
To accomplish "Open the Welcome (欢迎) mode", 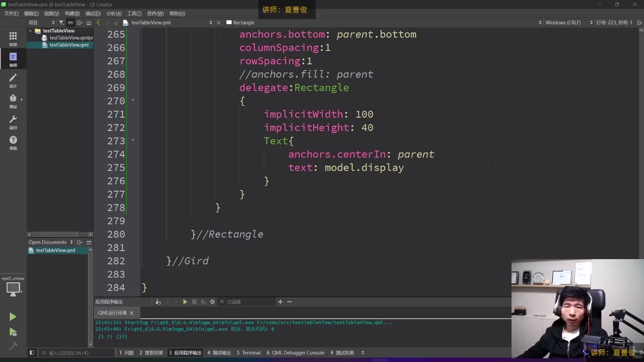I will pyautogui.click(x=13, y=39).
